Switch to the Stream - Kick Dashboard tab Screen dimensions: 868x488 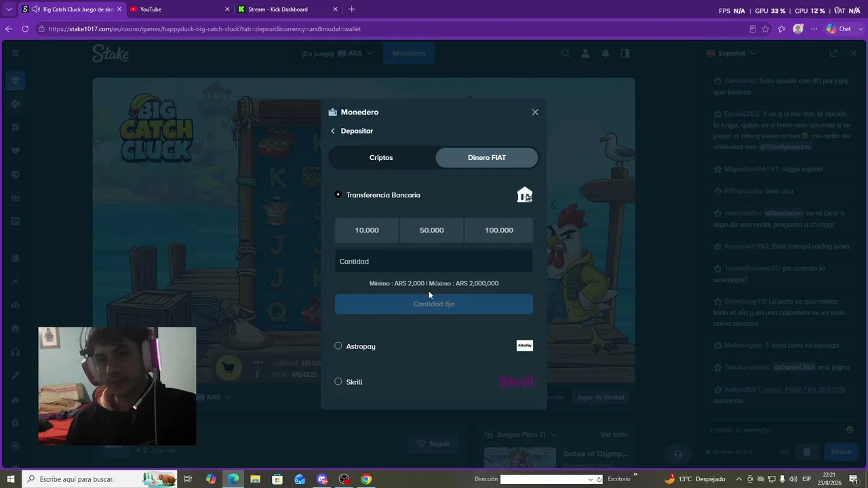pos(288,9)
